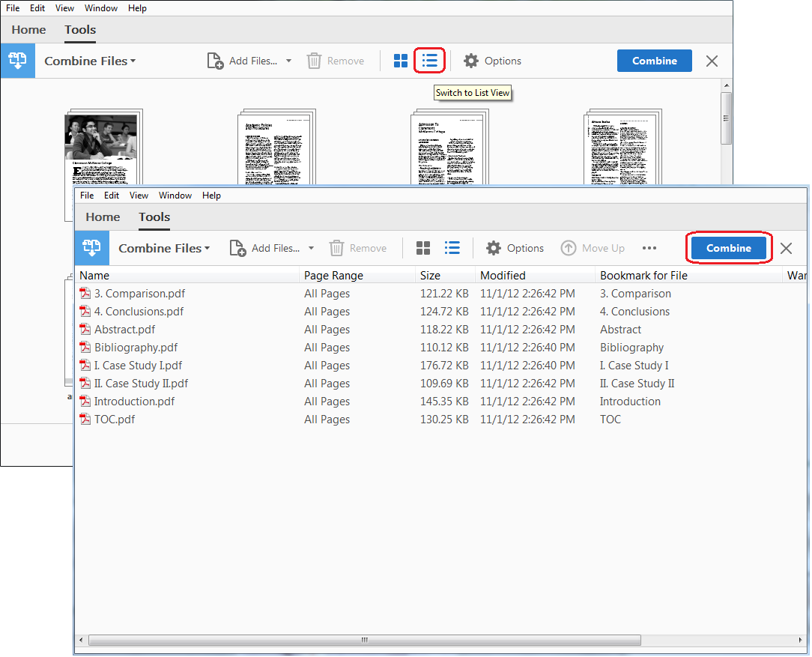Click Bibliography bookmark cell
This screenshot has height=657, width=812.
coord(631,348)
